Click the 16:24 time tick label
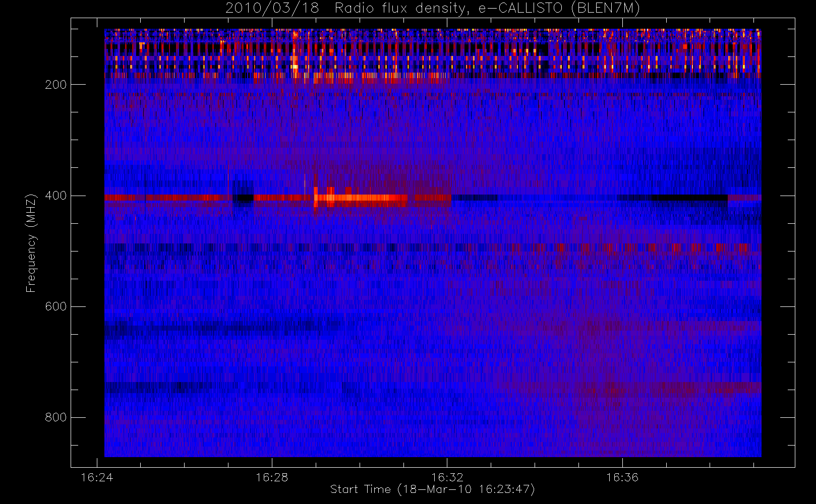The height and width of the screenshot is (504, 816). point(97,477)
